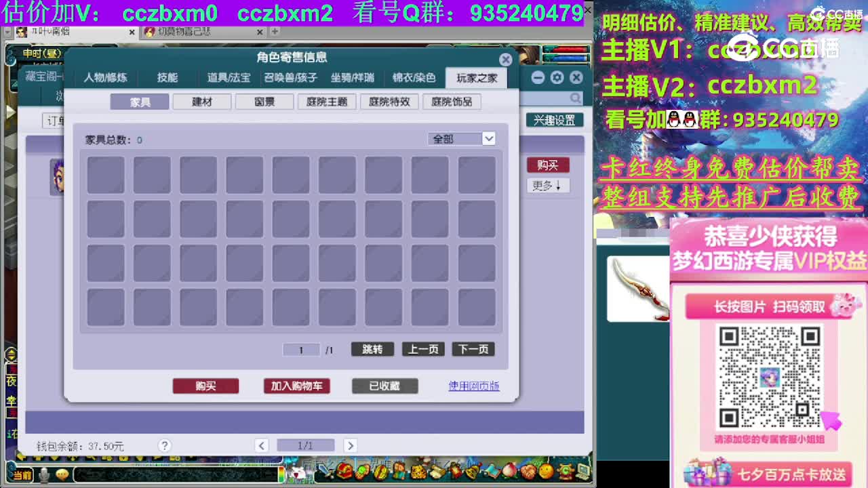Click the 当前 chat channel button
The height and width of the screenshot is (488, 868).
click(x=22, y=475)
